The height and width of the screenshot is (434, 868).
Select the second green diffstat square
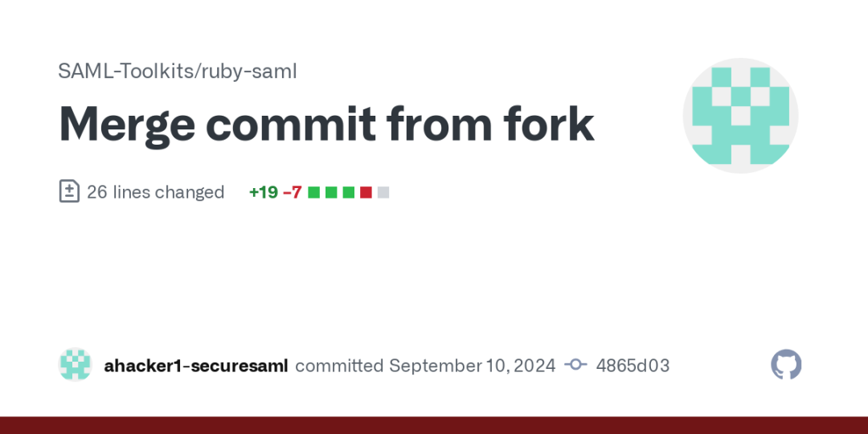click(331, 192)
